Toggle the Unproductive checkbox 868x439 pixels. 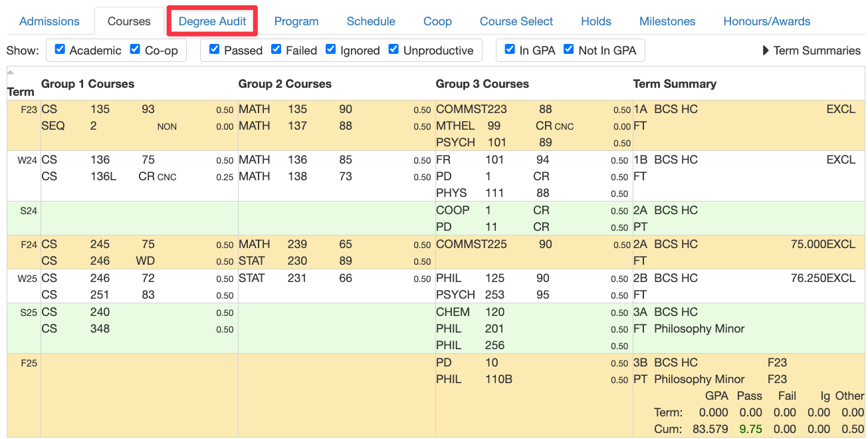tap(393, 50)
